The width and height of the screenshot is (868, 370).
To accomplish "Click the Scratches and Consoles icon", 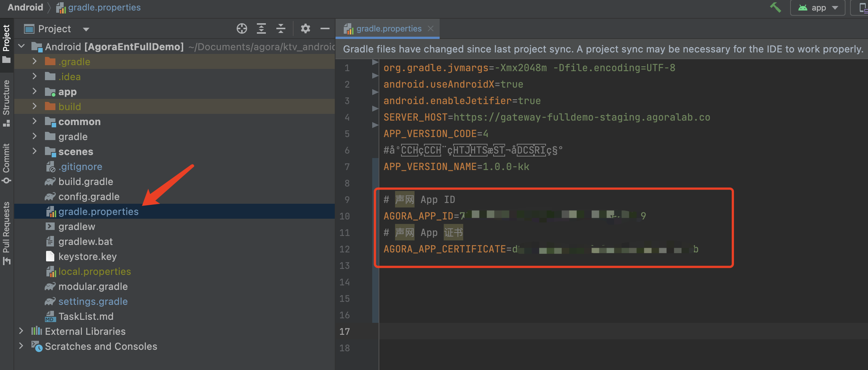I will tap(37, 346).
